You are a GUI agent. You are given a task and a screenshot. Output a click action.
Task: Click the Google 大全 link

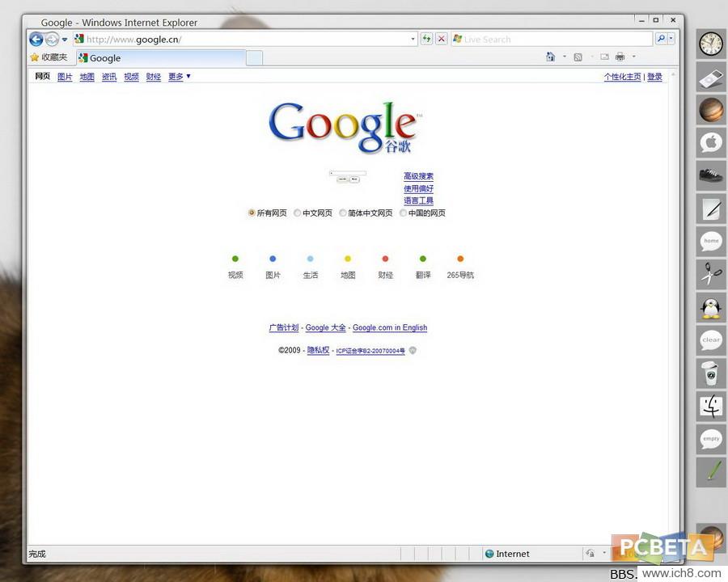point(325,327)
